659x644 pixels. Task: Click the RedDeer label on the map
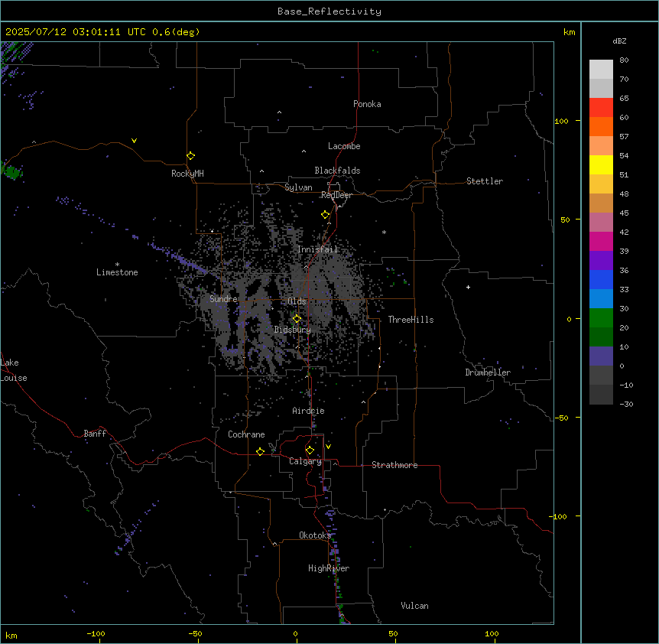[336, 195]
